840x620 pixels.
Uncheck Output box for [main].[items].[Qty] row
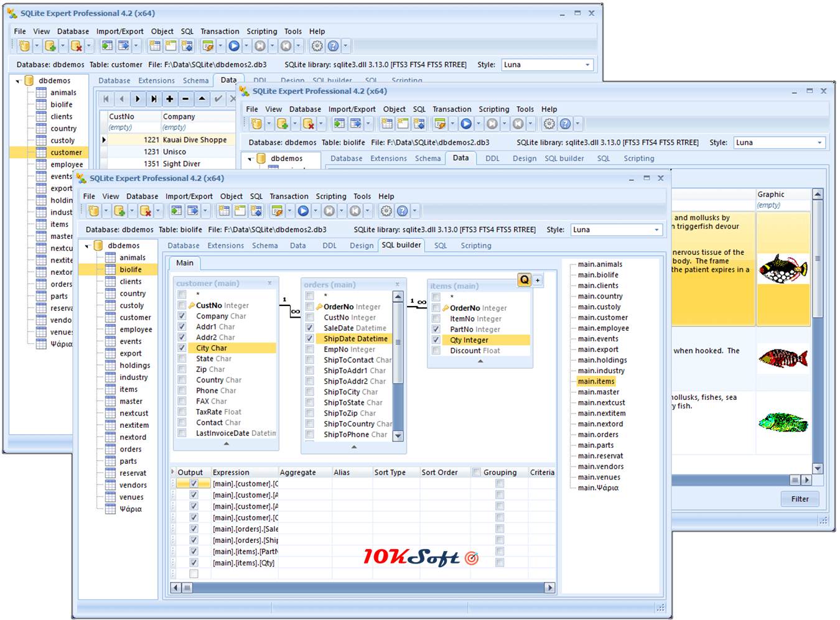click(x=194, y=562)
